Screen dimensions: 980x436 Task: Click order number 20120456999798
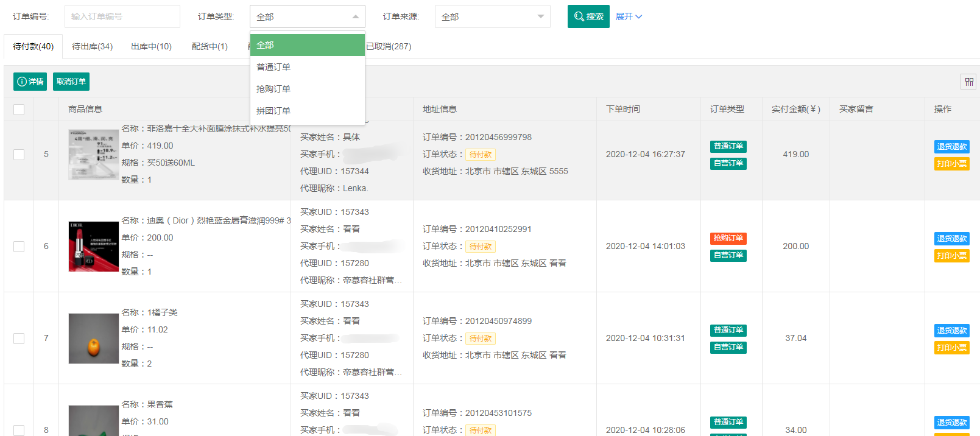498,138
